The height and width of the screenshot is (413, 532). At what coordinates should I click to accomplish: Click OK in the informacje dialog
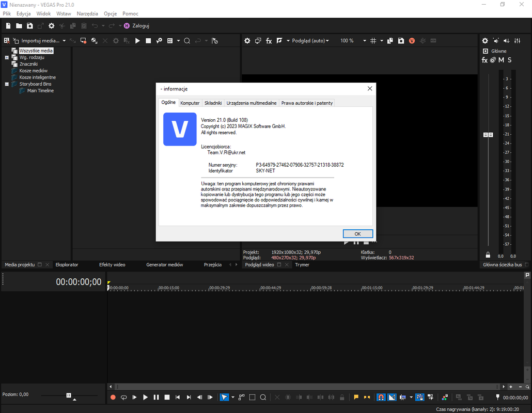coord(357,234)
